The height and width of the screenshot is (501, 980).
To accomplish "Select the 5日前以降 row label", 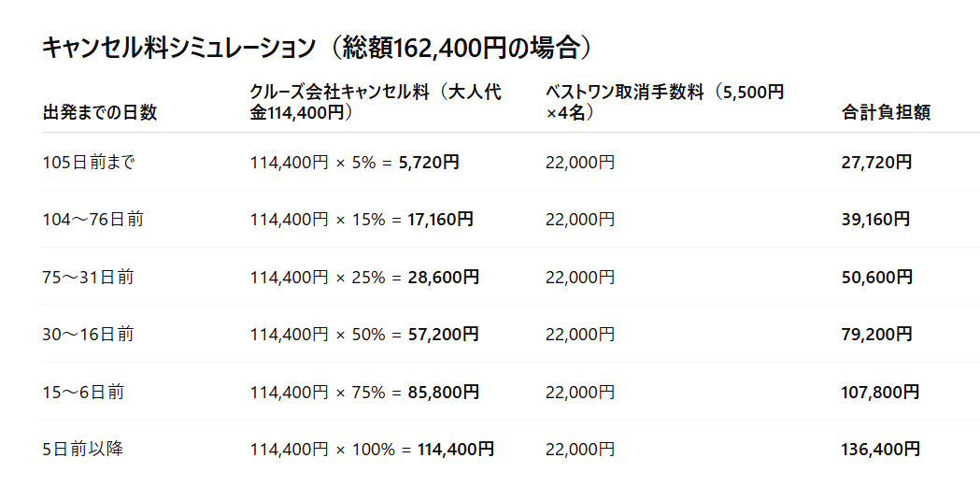I will point(83,449).
